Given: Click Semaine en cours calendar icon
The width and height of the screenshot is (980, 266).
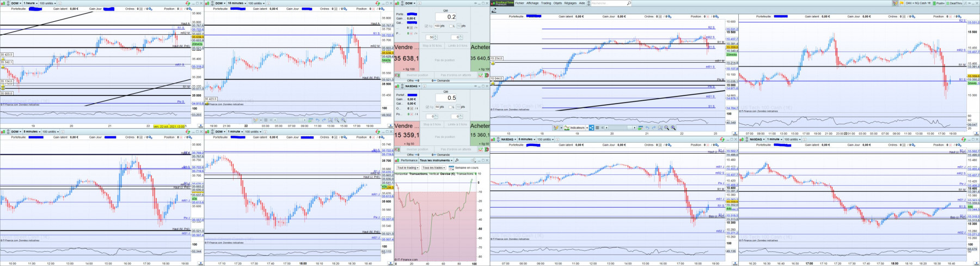Looking at the screenshot, I should [451, 168].
